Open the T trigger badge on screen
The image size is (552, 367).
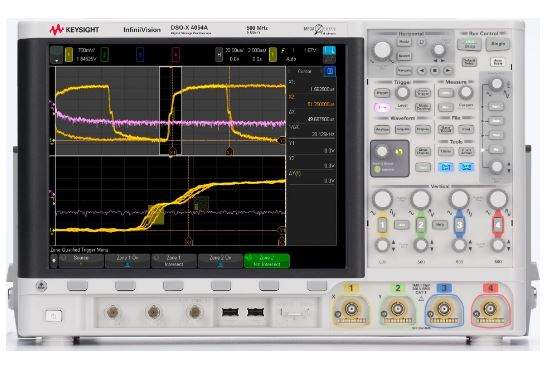click(273, 55)
